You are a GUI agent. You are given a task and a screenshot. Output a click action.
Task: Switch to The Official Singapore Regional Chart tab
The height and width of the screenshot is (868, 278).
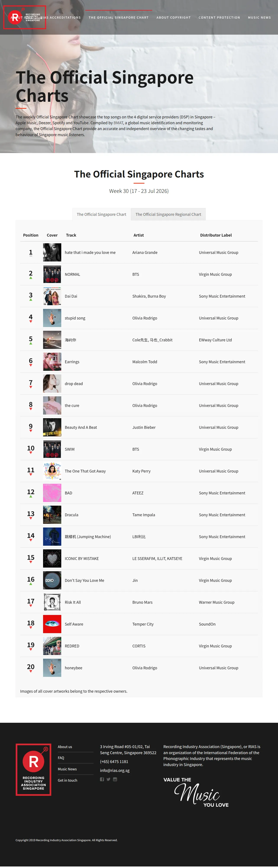pyautogui.click(x=168, y=214)
